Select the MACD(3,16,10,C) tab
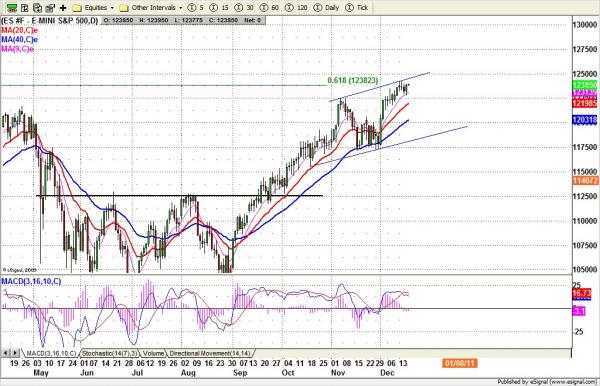 click(51, 353)
